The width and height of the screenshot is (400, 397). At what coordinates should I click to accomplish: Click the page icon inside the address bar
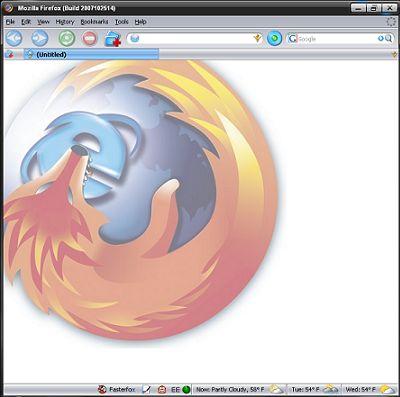pos(135,39)
